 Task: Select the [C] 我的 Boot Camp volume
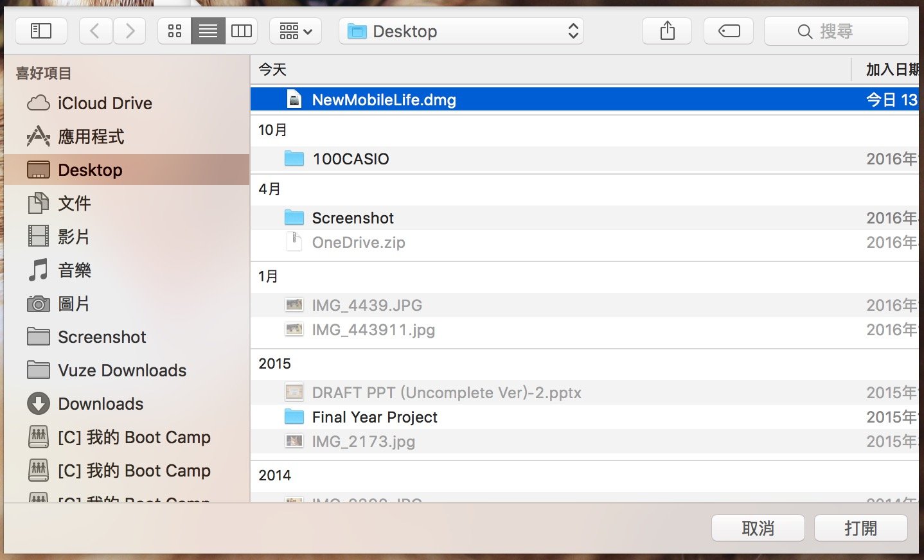[134, 437]
